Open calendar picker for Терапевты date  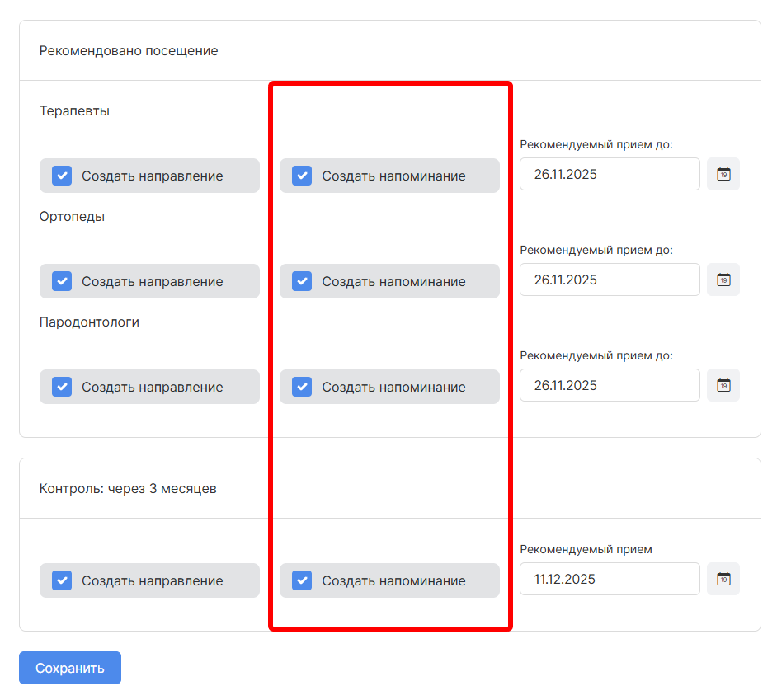tap(723, 175)
